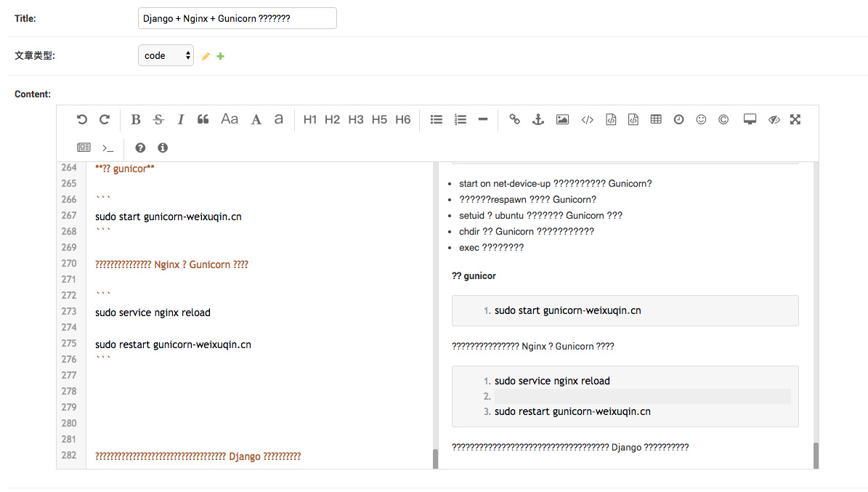Viewport: 868px width, 492px height.
Task: Insert H1 heading
Action: pos(310,120)
